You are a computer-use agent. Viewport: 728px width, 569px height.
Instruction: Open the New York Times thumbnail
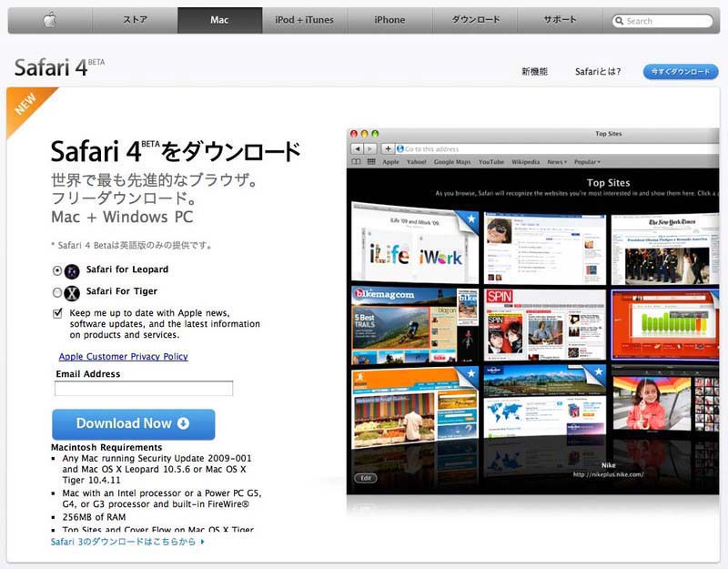665,249
